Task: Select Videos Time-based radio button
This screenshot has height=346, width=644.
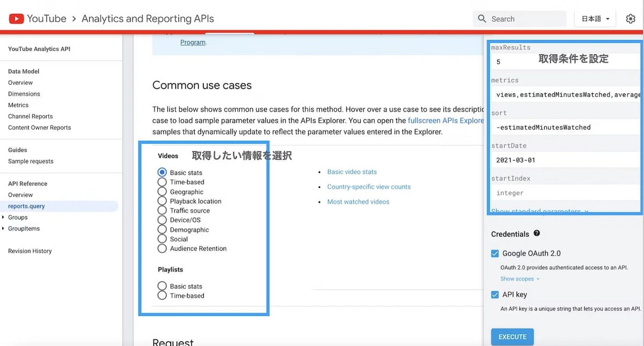Action: coord(162,182)
